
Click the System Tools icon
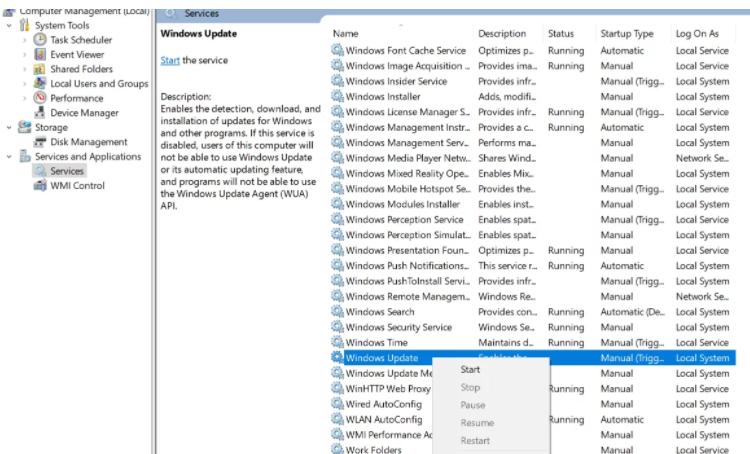click(x=24, y=25)
